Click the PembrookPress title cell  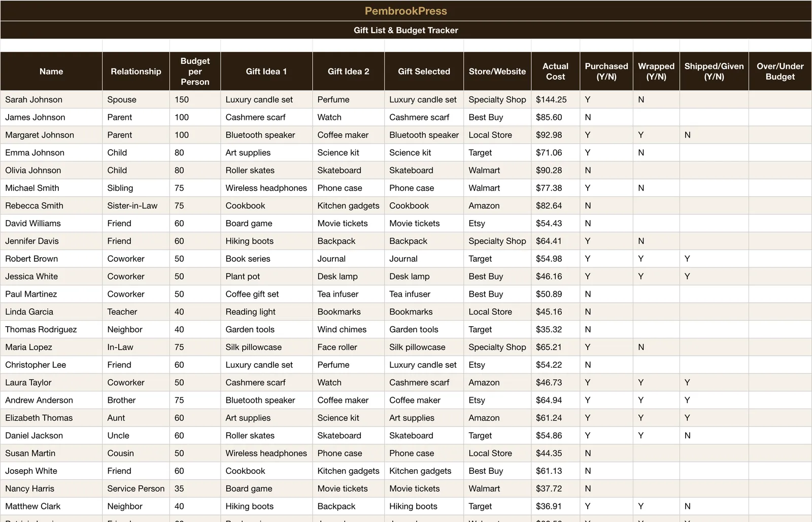[406, 11]
